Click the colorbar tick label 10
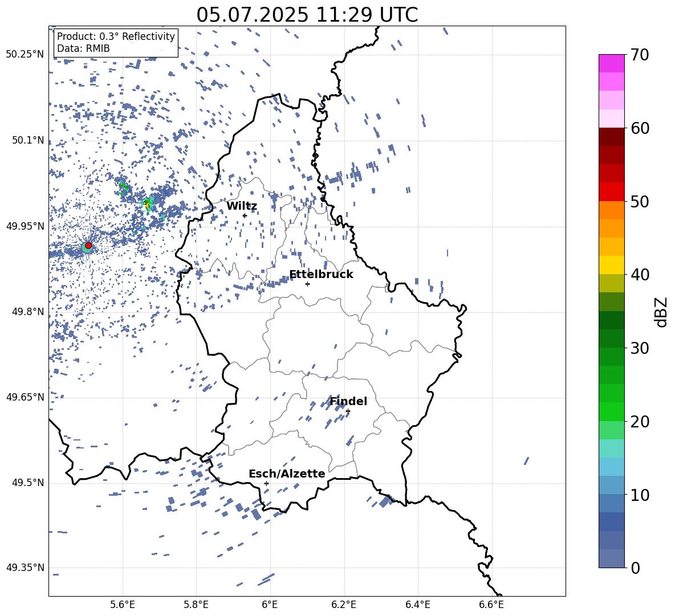 (x=640, y=495)
